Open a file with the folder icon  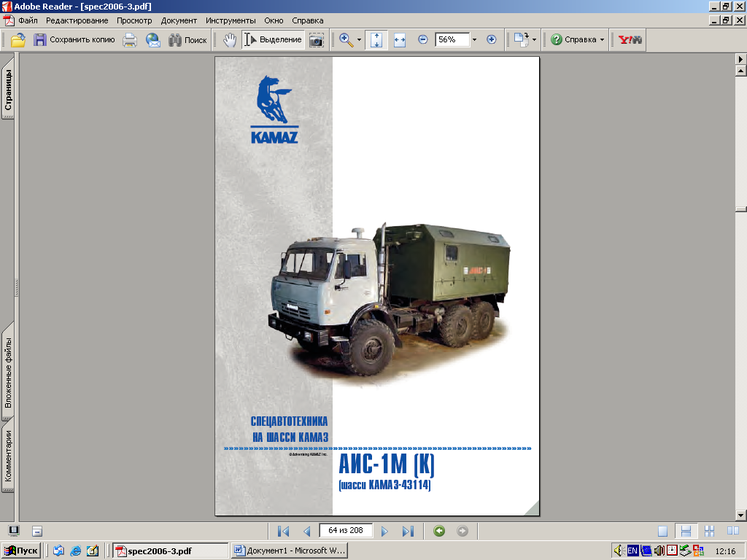click(18, 40)
